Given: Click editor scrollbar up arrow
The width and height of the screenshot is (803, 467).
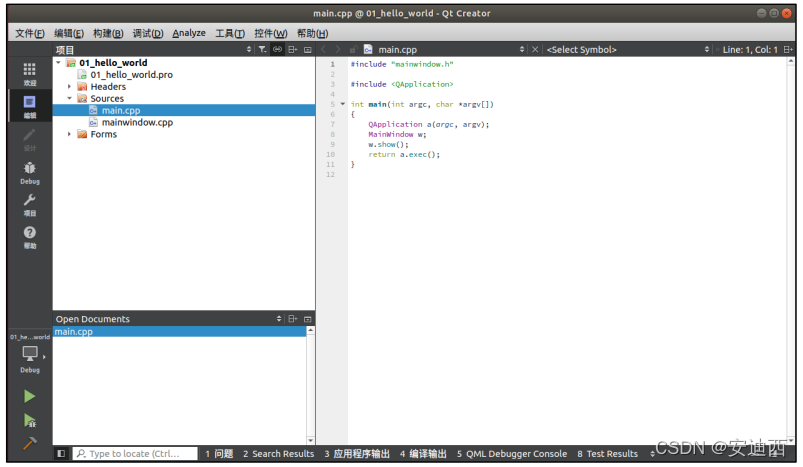Looking at the screenshot, I should click(x=791, y=61).
